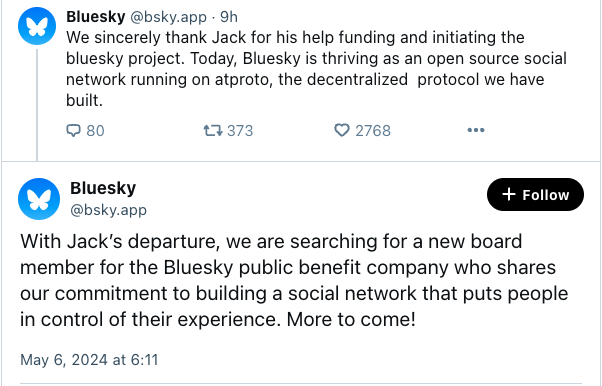This screenshot has width=602, height=386.
Task: Open the three-dot more options menu
Action: (476, 130)
